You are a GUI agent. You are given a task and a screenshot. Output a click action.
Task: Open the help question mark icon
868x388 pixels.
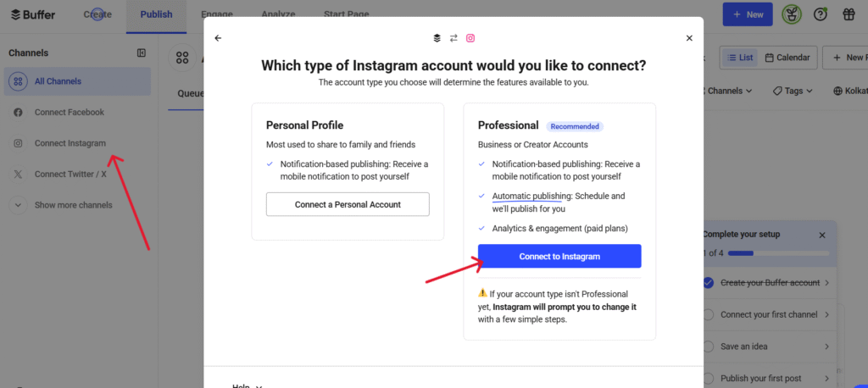tap(821, 14)
